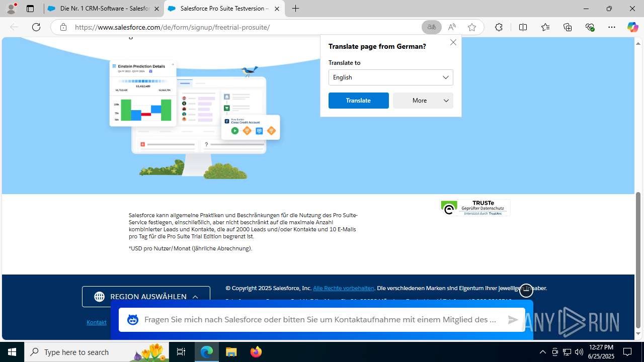View site information lock icon
This screenshot has height=362, width=644.
tap(63, 27)
